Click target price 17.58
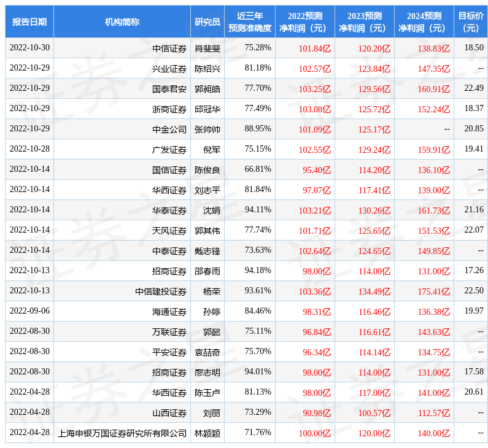The height and width of the screenshot is (448, 488). (474, 371)
